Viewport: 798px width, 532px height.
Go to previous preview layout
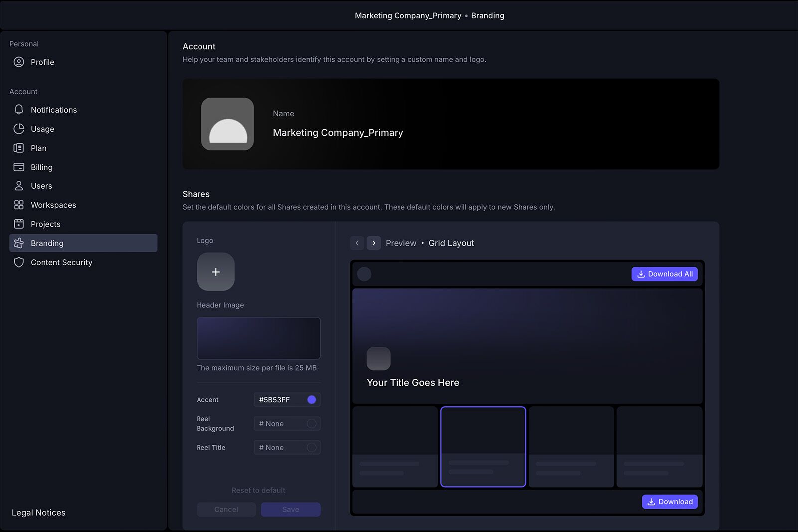pos(357,243)
